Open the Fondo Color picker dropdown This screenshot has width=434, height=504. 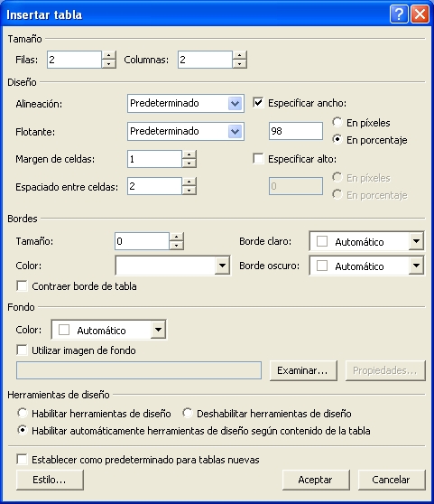pos(158,330)
